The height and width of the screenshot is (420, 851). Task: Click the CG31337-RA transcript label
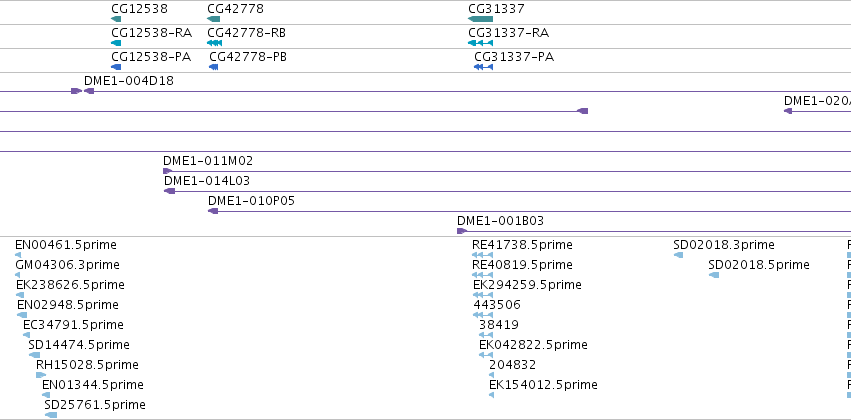[509, 33]
